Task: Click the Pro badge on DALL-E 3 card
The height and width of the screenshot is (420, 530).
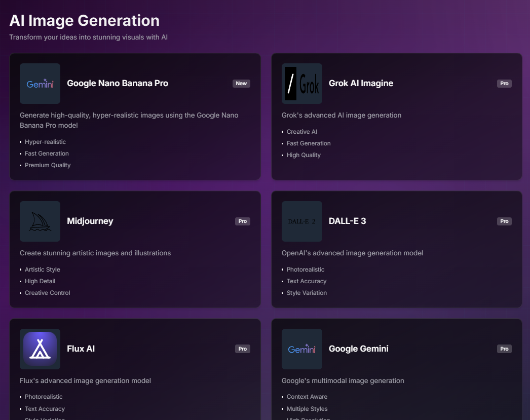Action: (504, 221)
